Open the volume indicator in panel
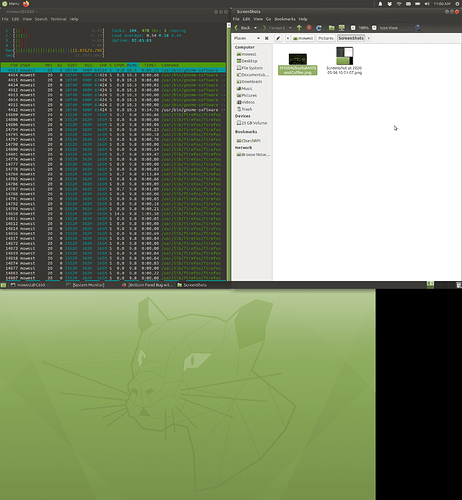Viewport: 462px width, 500px height. point(427,4)
